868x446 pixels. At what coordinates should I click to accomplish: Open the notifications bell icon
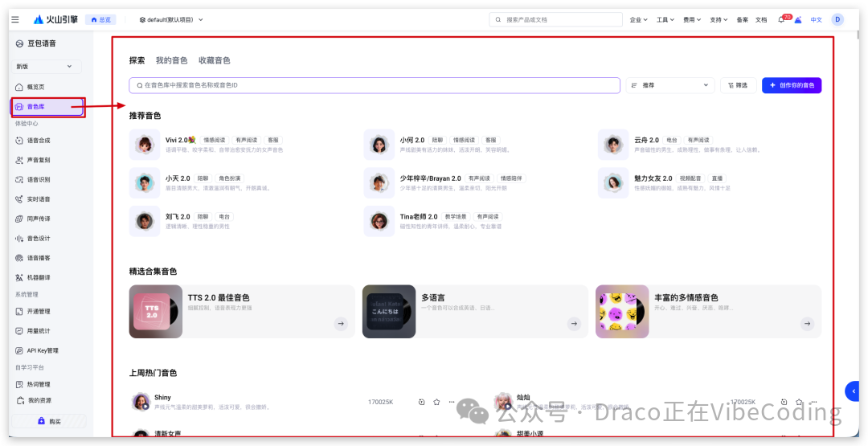[x=782, y=19]
